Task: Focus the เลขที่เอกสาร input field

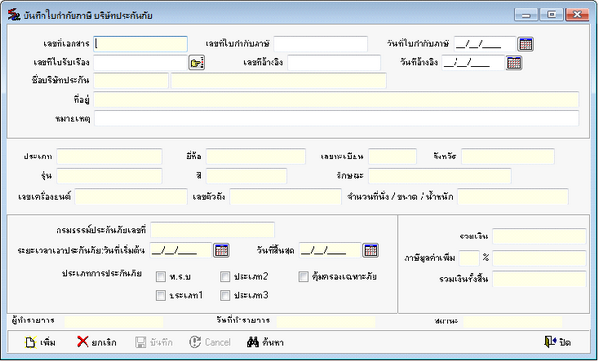Action: (x=141, y=44)
